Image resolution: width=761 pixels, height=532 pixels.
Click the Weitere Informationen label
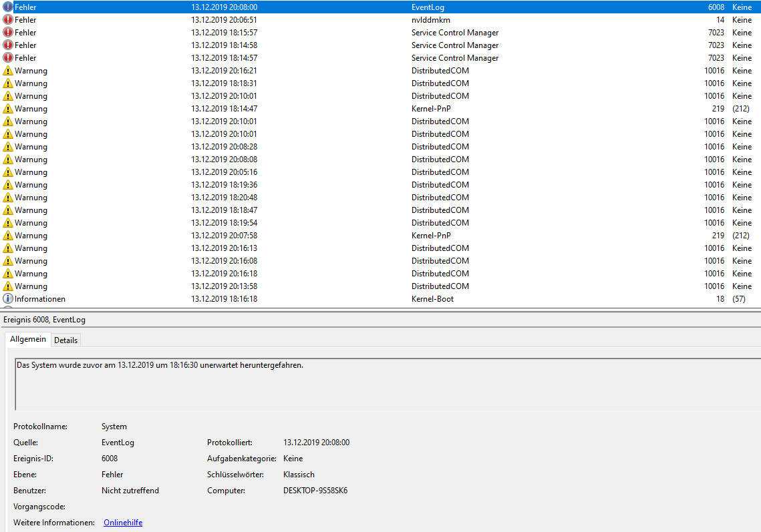pyautogui.click(x=54, y=522)
